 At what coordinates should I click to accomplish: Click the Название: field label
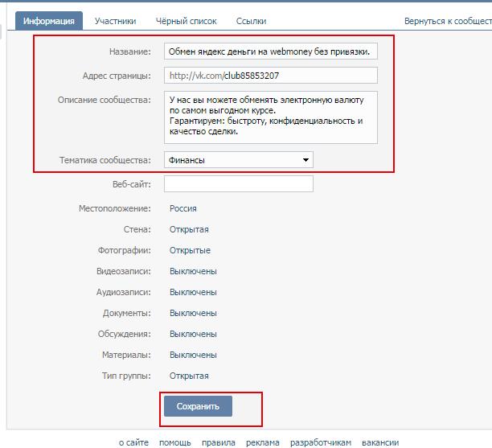coord(130,51)
